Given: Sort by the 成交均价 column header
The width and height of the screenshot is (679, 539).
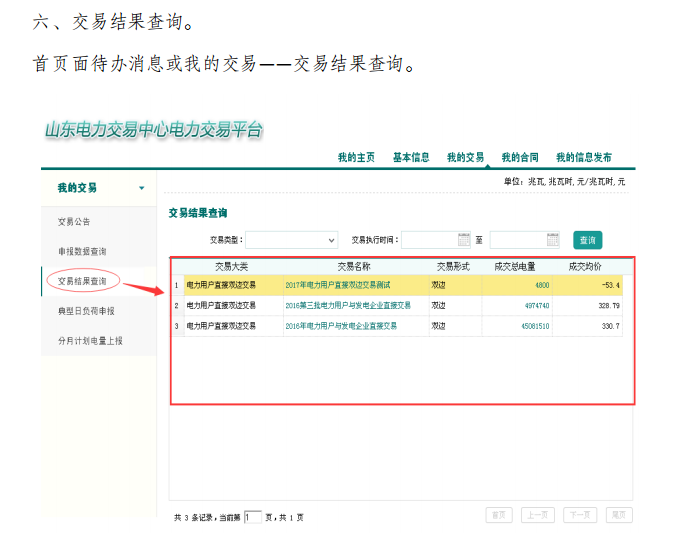Looking at the screenshot, I should coord(585,266).
